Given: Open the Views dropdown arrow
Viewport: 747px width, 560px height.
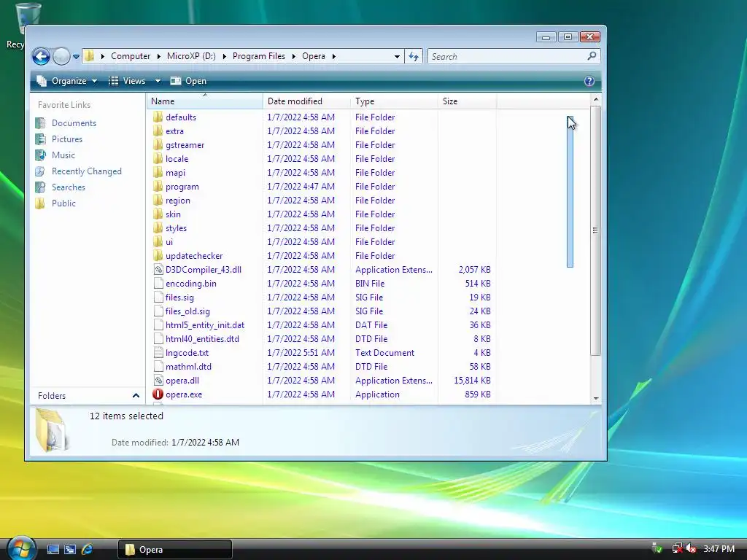Looking at the screenshot, I should pyautogui.click(x=158, y=81).
